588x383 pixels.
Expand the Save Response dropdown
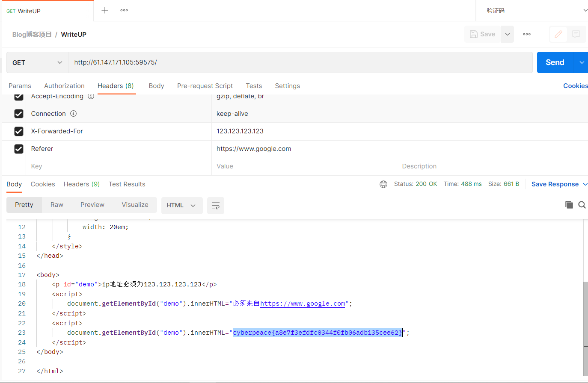(x=585, y=184)
